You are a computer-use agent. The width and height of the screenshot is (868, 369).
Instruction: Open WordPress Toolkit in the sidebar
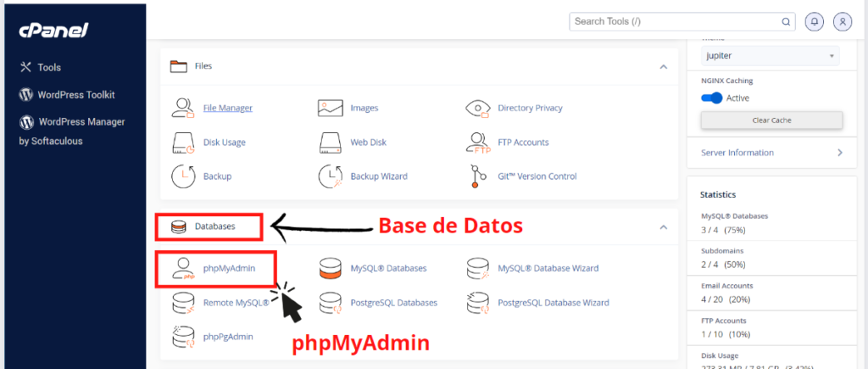click(67, 95)
